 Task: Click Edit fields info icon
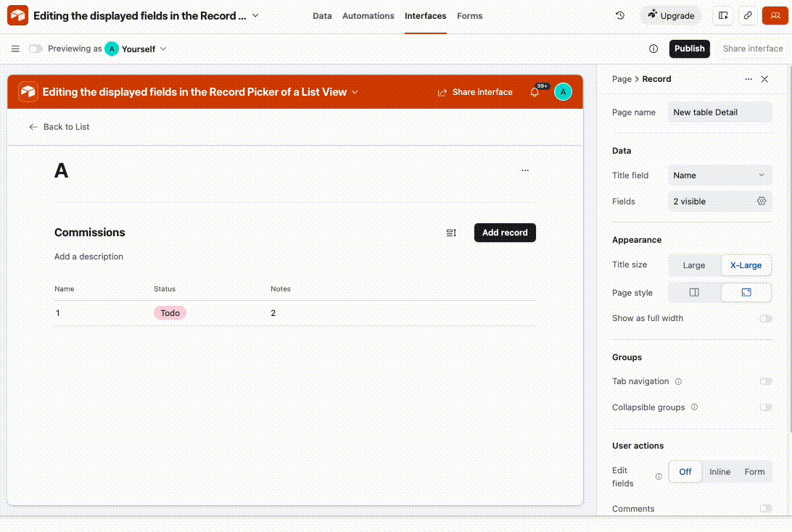[659, 477]
